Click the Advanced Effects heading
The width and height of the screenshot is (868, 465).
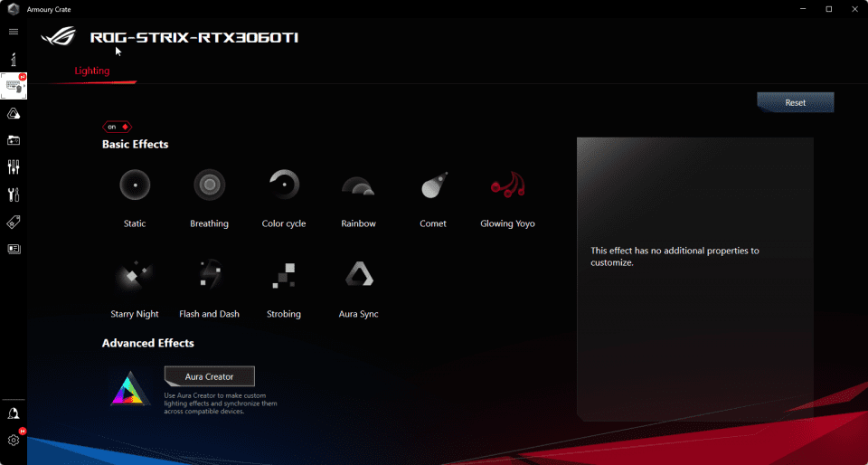(147, 343)
